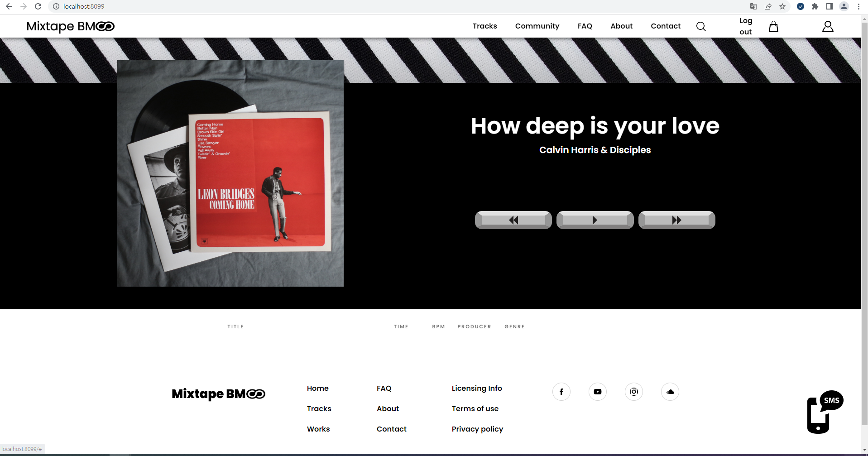The width and height of the screenshot is (868, 456).
Task: Select the Mixtape BMC footer logo
Action: [218, 394]
